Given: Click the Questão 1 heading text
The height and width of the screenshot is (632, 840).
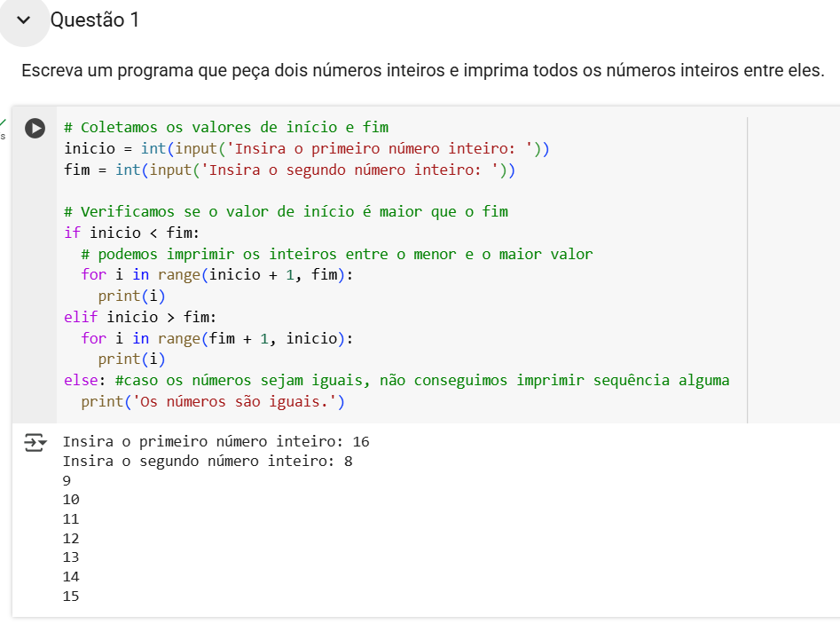Looking at the screenshot, I should 95,20.
